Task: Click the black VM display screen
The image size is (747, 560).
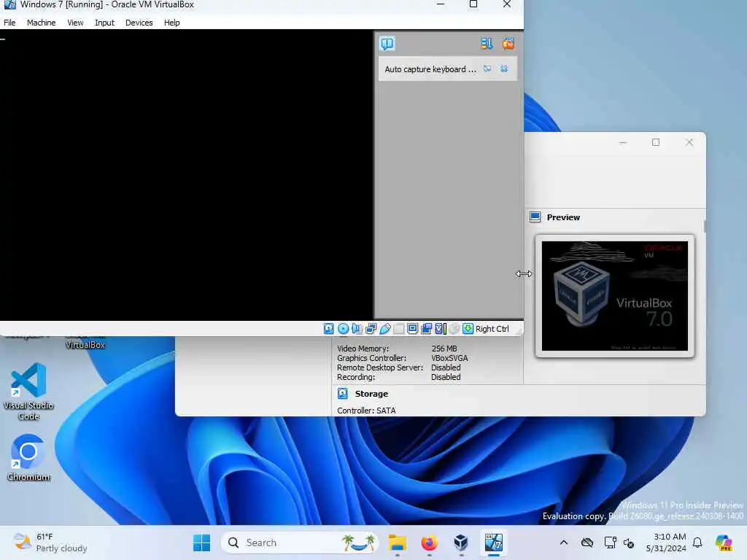Action: [x=186, y=175]
